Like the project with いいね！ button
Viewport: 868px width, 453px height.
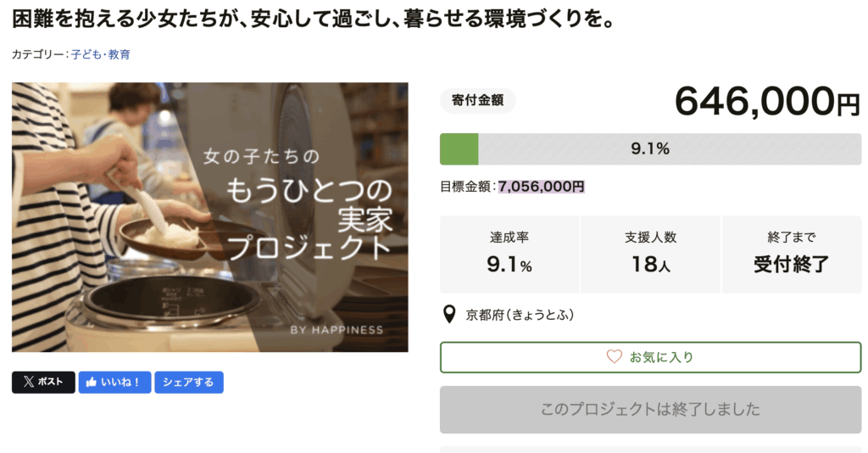115,383
